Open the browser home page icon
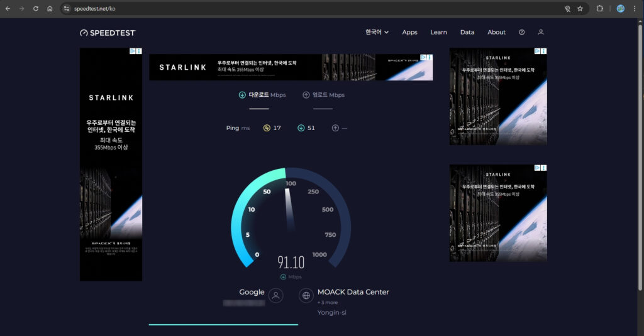 click(x=50, y=9)
